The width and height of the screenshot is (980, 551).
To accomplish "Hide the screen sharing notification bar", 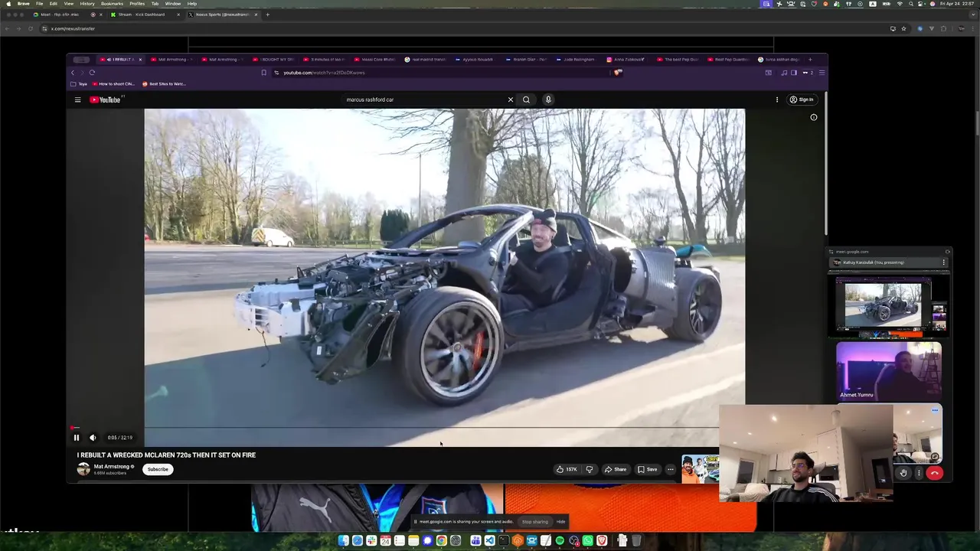I will 561,522.
